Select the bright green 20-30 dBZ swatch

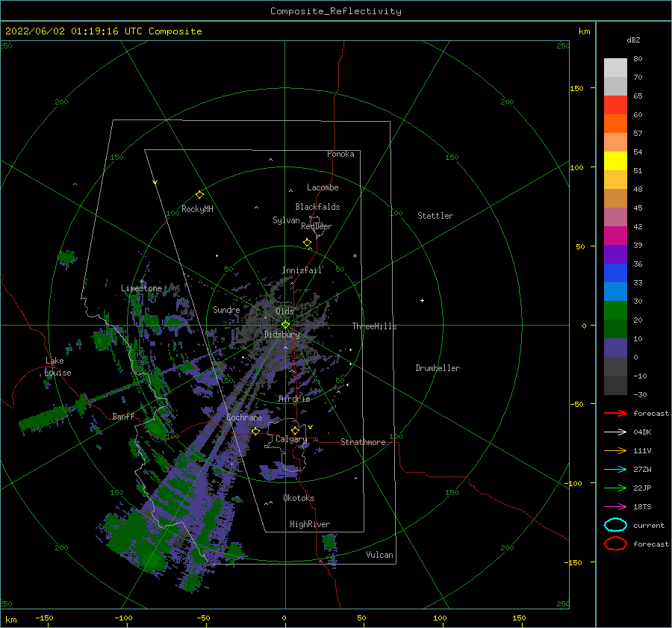tap(615, 311)
